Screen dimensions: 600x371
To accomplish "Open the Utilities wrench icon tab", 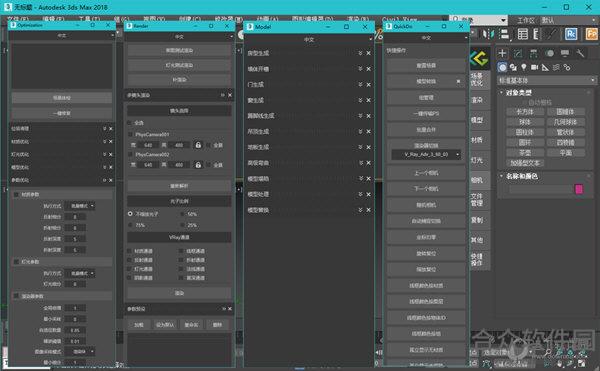I will point(580,53).
